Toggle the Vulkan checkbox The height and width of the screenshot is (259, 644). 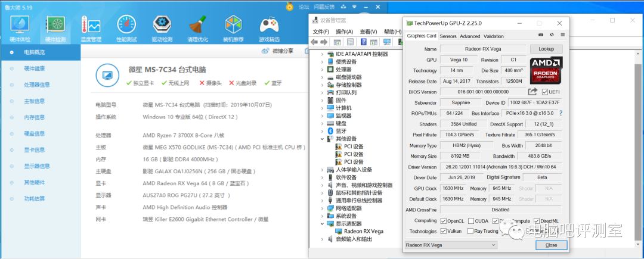(x=443, y=231)
